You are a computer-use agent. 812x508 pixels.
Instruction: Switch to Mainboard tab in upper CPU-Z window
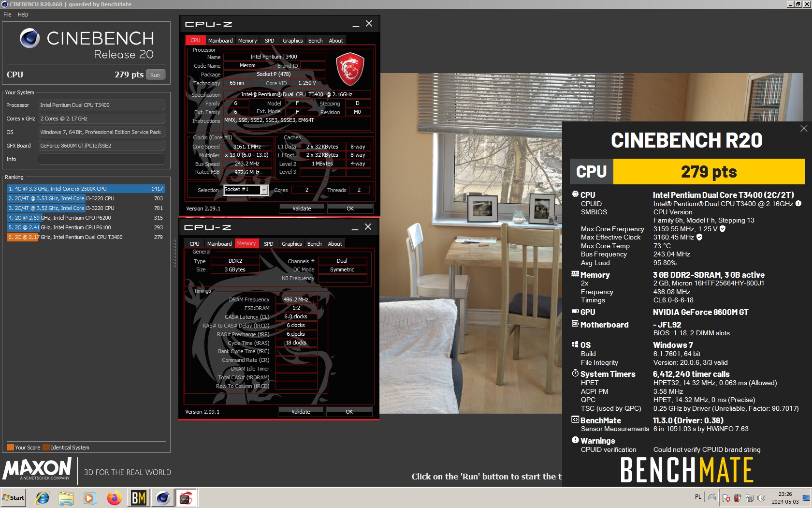click(x=220, y=41)
